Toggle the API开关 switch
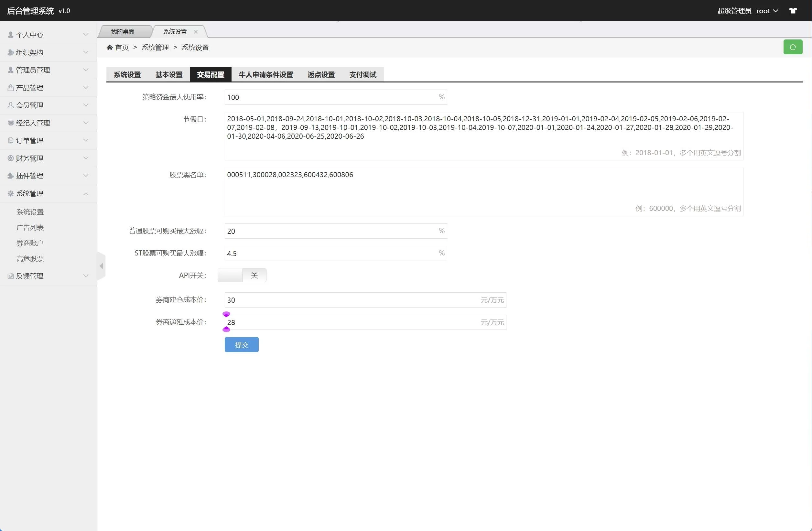The height and width of the screenshot is (531, 812). coord(242,276)
